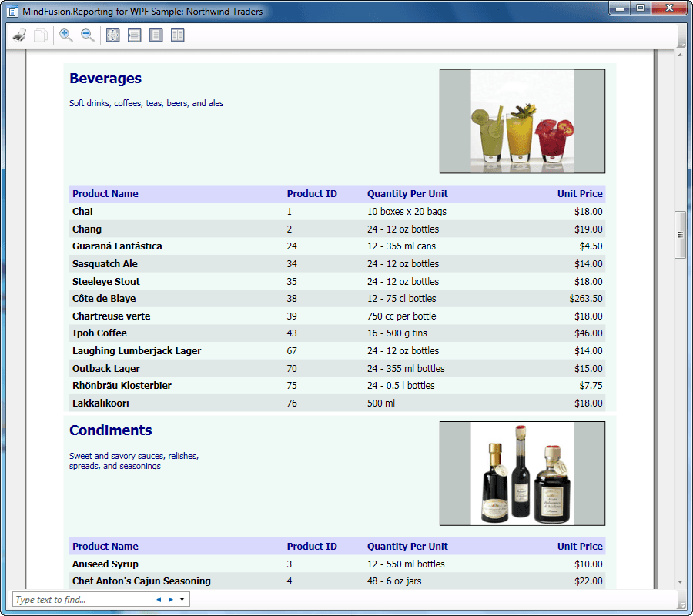This screenshot has width=693, height=616.
Task: Select the Sasquatch Ale product name
Action: 105,264
